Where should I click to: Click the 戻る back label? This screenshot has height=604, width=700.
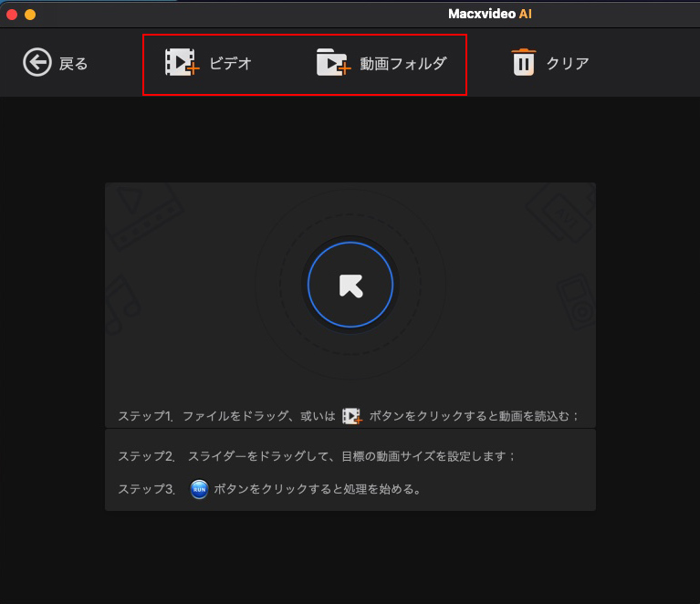pos(74,64)
